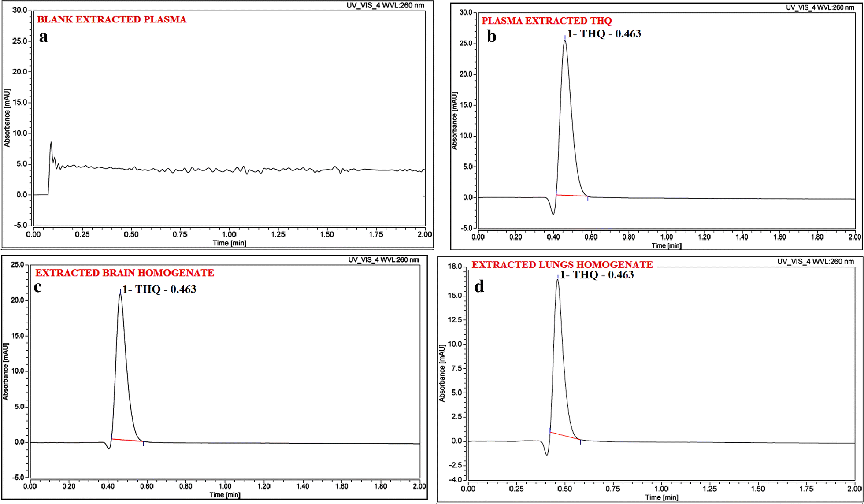Click 'Absorbance [mAU]' axis label of lungs homogenate chart
Viewport: 864px width, 504px height.
[x=442, y=373]
